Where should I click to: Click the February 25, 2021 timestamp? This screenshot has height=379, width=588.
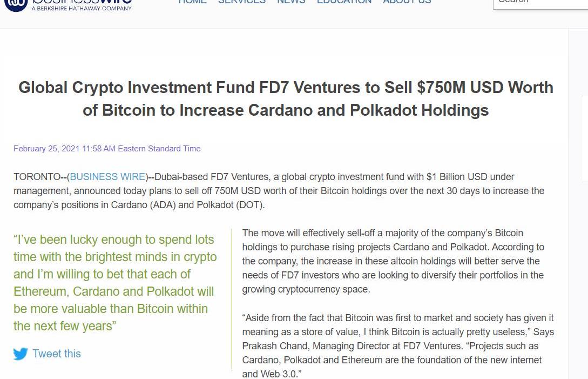pyautogui.click(x=107, y=149)
